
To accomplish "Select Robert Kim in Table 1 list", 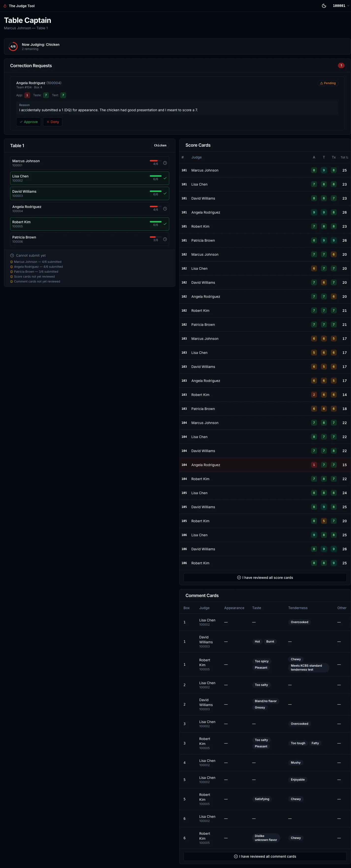I will [x=89, y=224].
